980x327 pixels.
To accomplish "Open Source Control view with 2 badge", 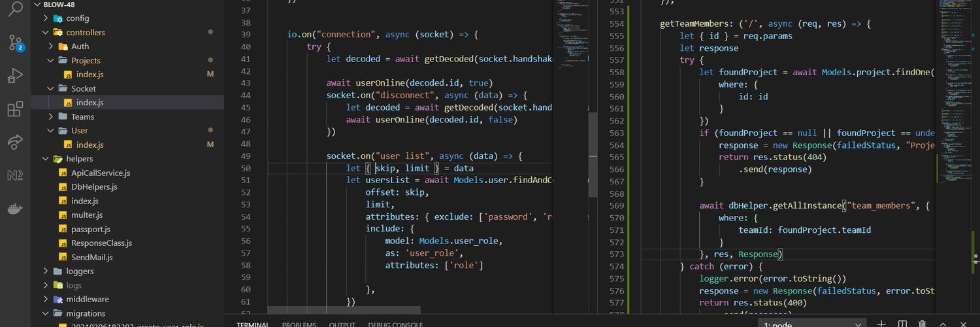I will click(x=15, y=43).
